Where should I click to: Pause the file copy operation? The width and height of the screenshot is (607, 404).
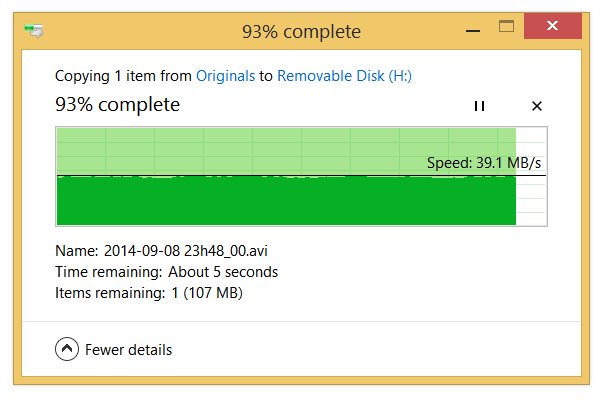(479, 106)
